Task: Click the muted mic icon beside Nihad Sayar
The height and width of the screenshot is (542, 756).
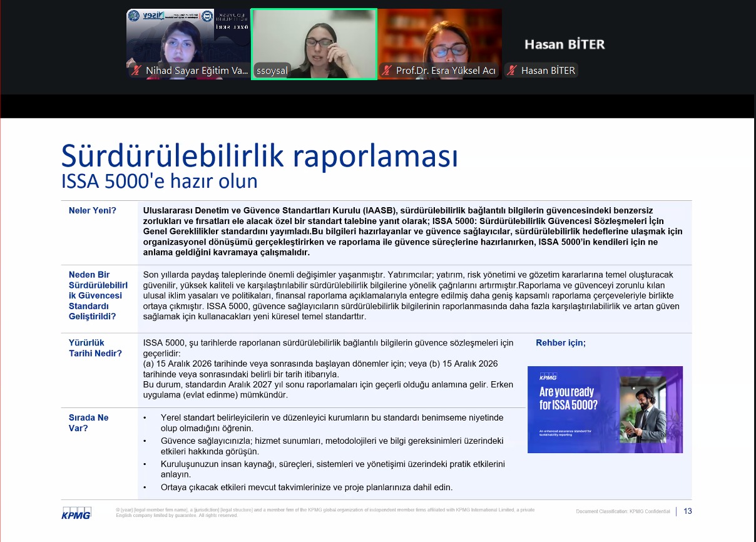Action: pyautogui.click(x=136, y=71)
